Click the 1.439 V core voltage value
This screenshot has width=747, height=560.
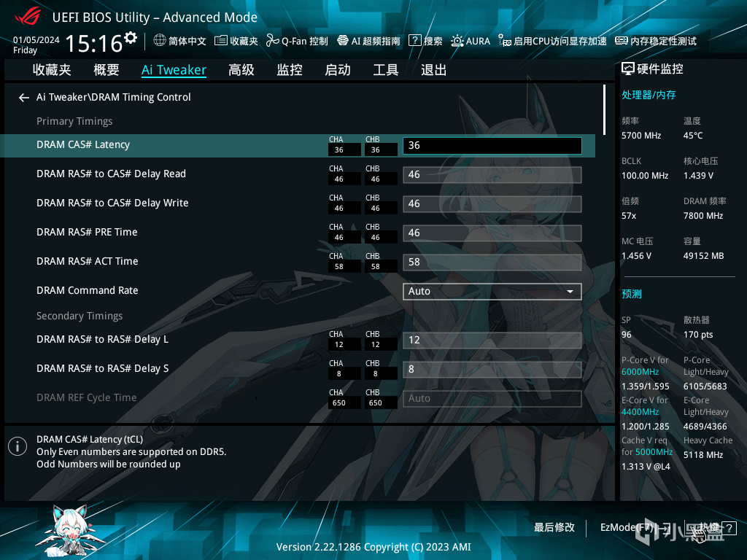[x=698, y=176]
